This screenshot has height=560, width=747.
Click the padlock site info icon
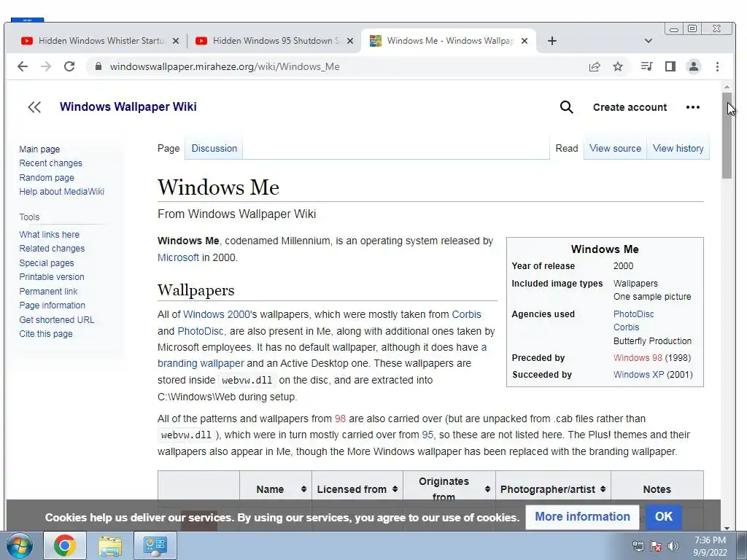pyautogui.click(x=98, y=66)
